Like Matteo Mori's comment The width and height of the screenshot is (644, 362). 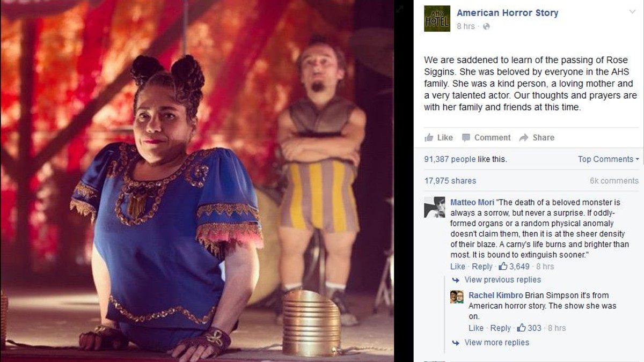coord(458,267)
